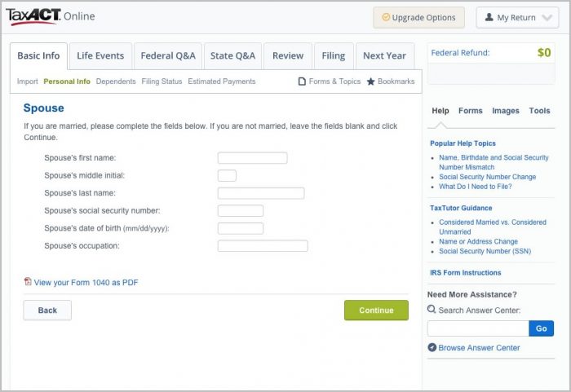Click the Browse Answer Center compass icon
Image resolution: width=571 pixels, height=392 pixels.
[x=432, y=347]
